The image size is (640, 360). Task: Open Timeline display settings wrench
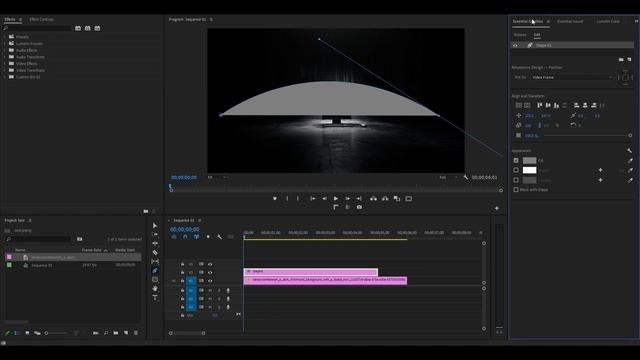click(x=220, y=237)
